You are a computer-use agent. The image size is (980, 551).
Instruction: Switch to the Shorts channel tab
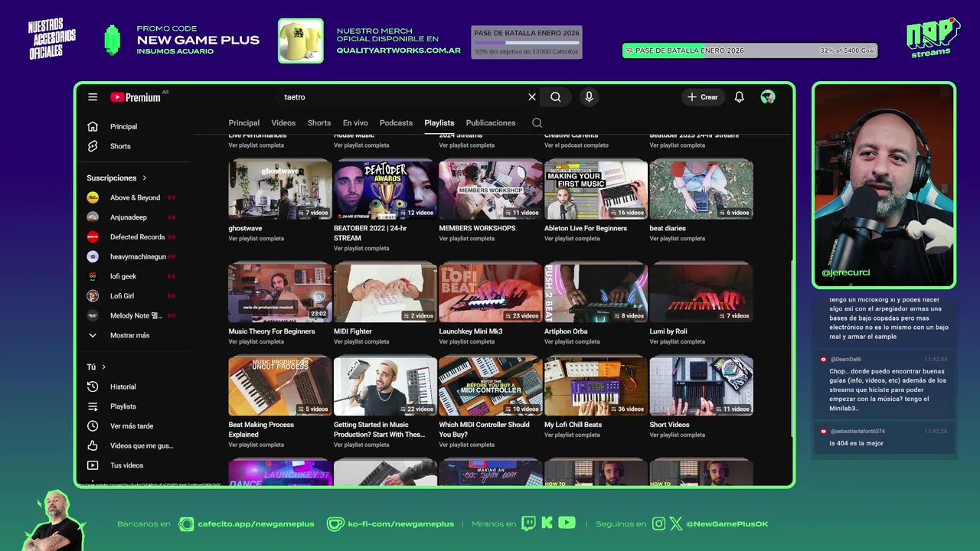pyautogui.click(x=319, y=122)
